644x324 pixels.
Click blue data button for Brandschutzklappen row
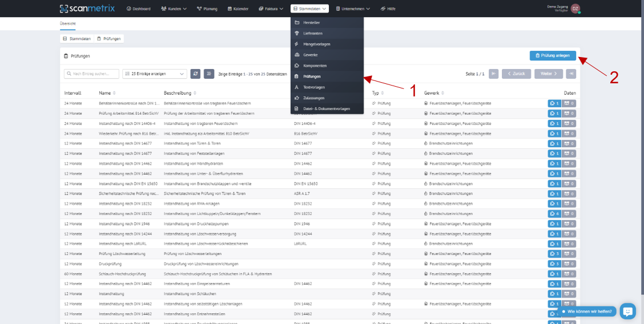coord(554,184)
